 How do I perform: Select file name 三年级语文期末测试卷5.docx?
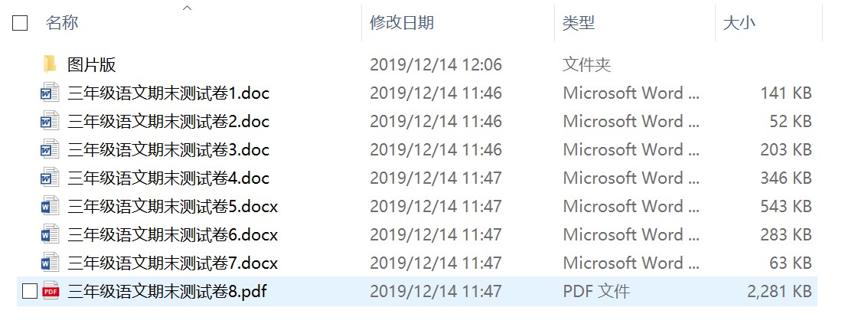click(172, 206)
